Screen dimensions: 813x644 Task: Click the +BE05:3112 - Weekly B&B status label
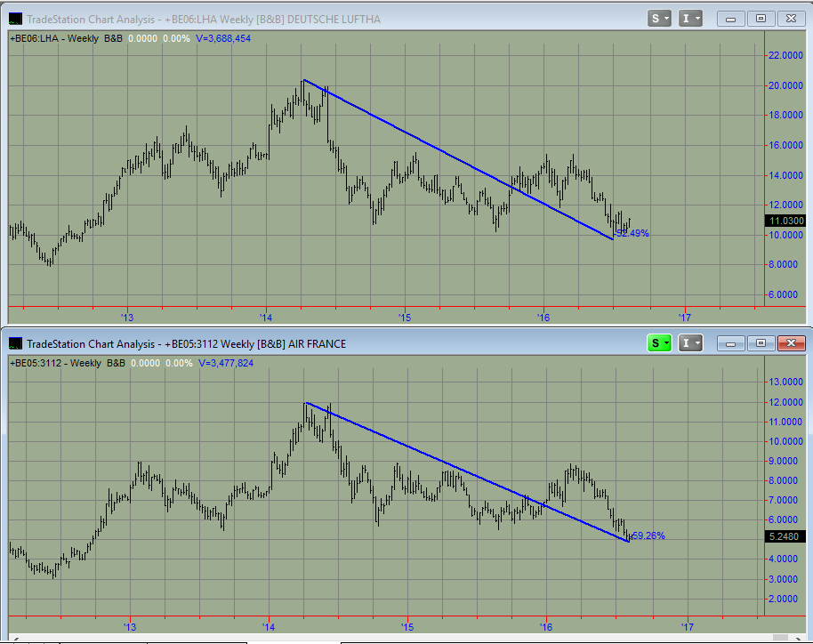click(68, 363)
